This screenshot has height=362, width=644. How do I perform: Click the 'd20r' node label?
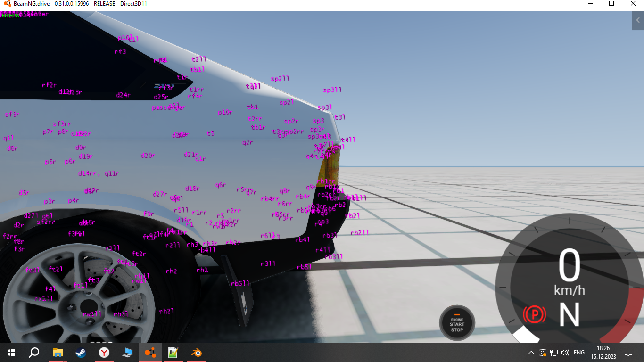coord(148,156)
